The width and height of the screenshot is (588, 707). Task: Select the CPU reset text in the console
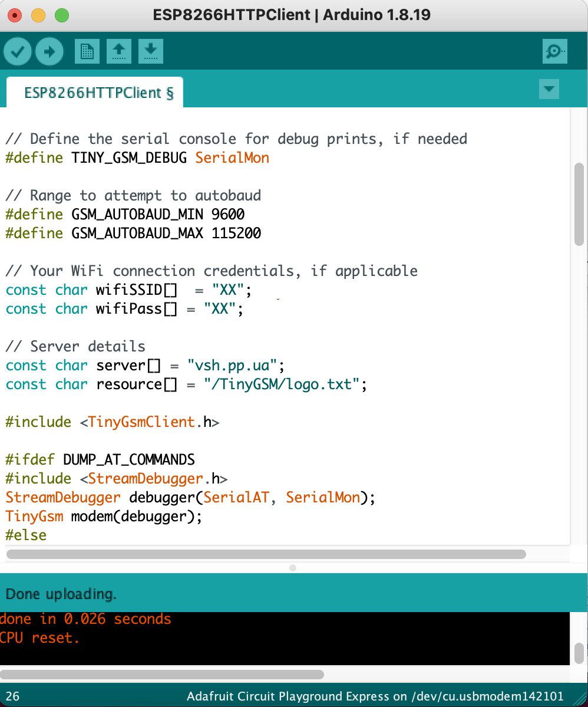(38, 637)
